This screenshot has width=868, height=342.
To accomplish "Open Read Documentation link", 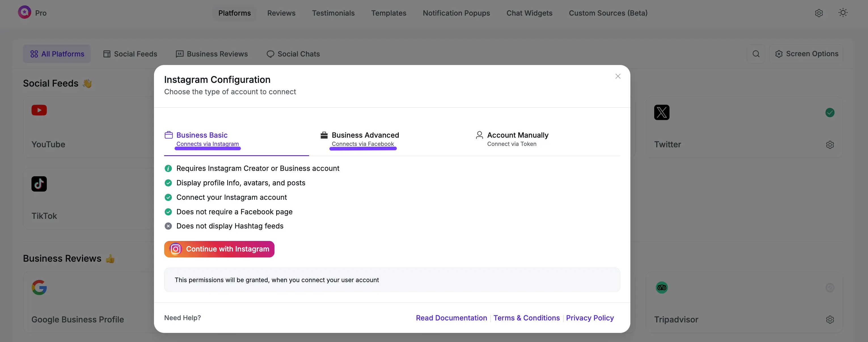I will coord(451,318).
